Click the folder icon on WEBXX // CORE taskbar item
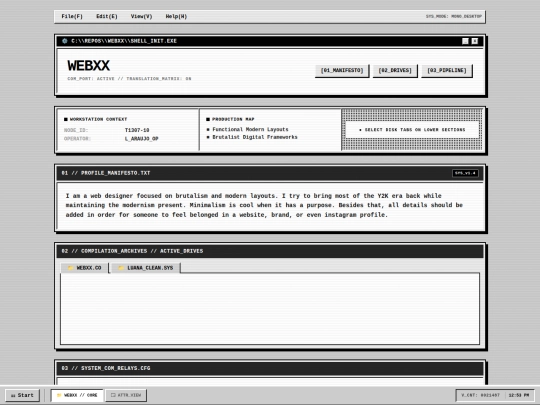This screenshot has width=540, height=405. pos(59,395)
